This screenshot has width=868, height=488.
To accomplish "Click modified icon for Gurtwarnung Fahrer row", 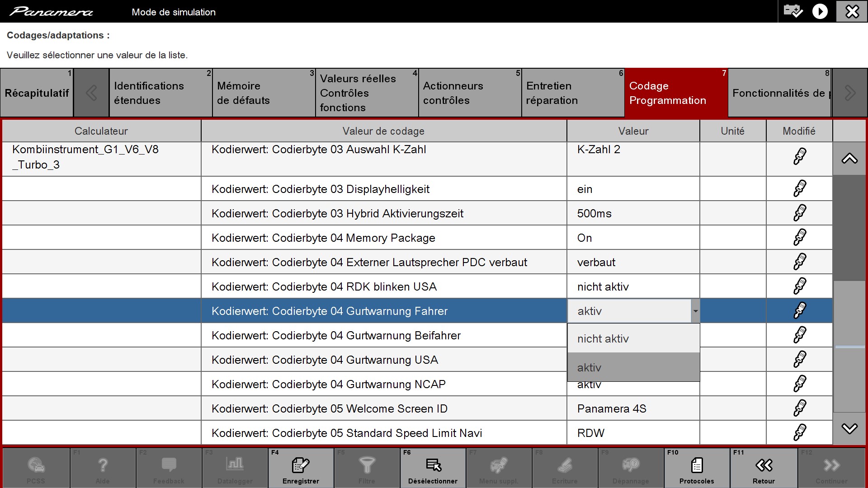I will [799, 310].
